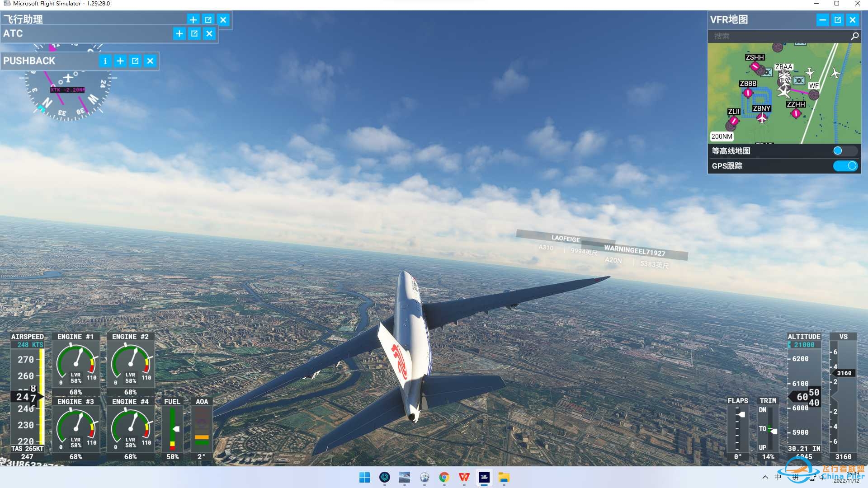Image resolution: width=868 pixels, height=488 pixels.
Task: Close the 飞行助理 panel
Action: point(223,20)
